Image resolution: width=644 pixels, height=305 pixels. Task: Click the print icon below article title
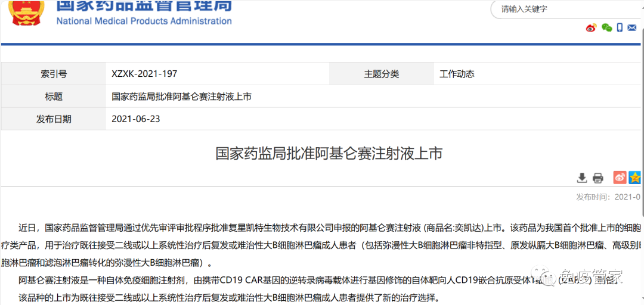(x=598, y=178)
